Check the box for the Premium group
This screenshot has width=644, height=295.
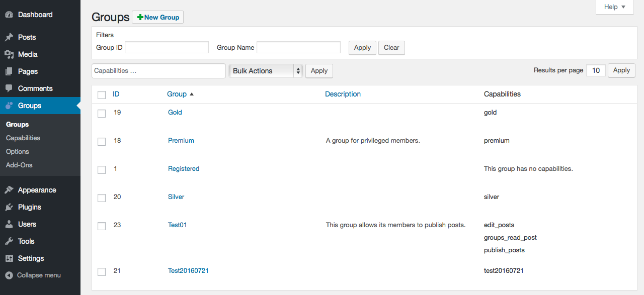102,142
